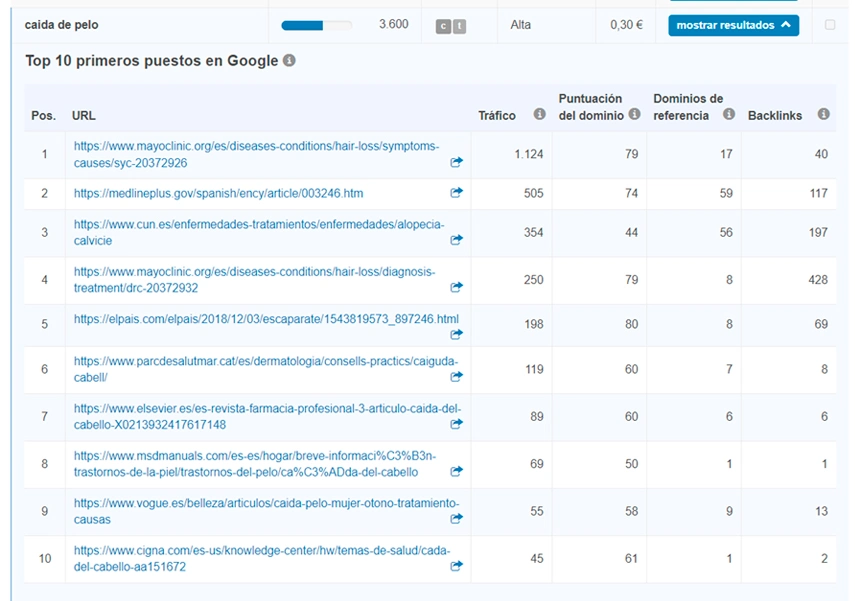Open msdmanuals.com trastornos-del-pelo link
The width and height of the screenshot is (855, 601).
[255, 464]
